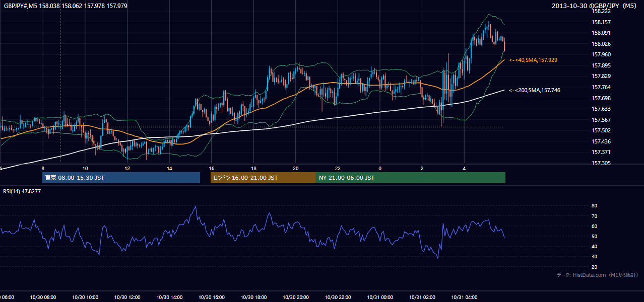Click RSI scale level 40

click(x=595, y=246)
